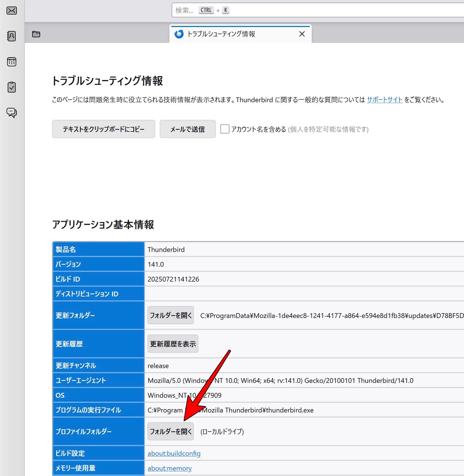Click 更新履歴を表示 button

point(173,344)
